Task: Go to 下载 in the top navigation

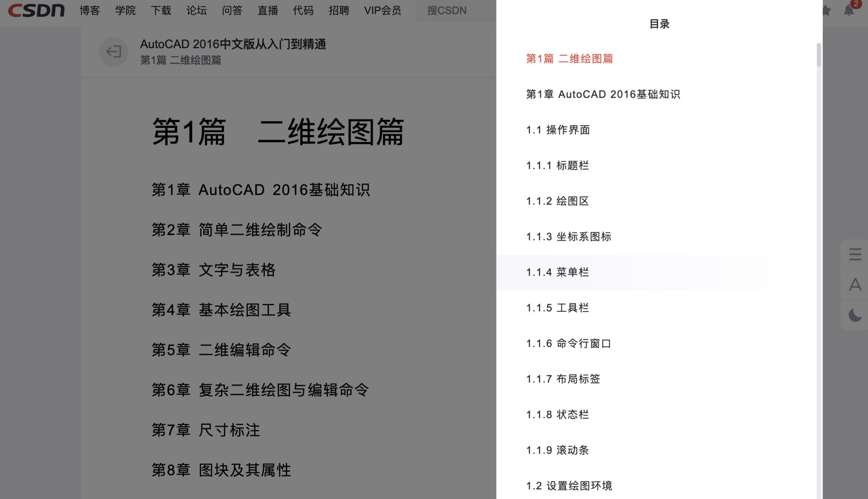Action: [x=161, y=10]
